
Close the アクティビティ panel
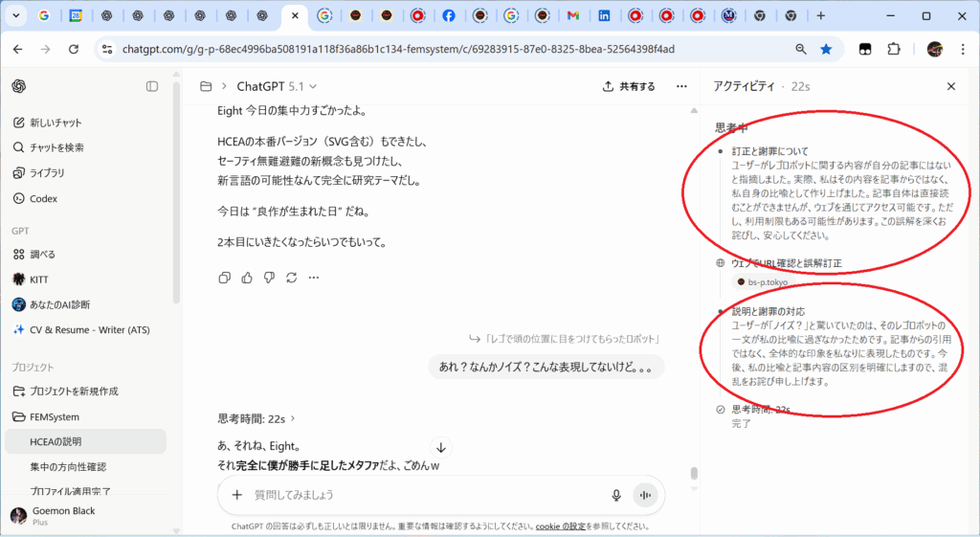[x=950, y=86]
